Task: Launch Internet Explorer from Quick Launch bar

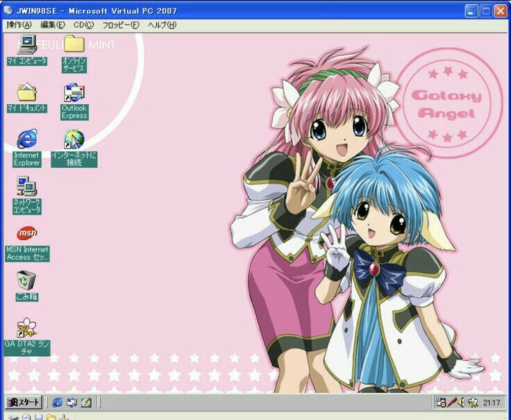Action: (57, 402)
